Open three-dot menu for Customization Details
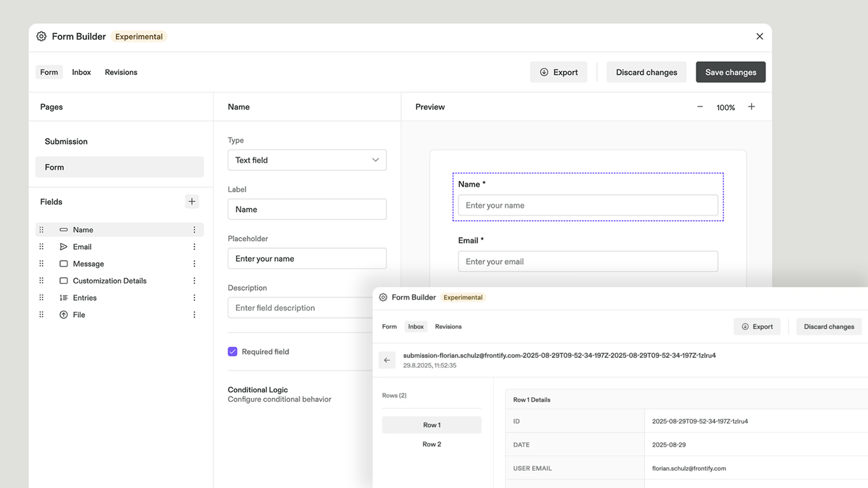868x488 pixels. (194, 281)
